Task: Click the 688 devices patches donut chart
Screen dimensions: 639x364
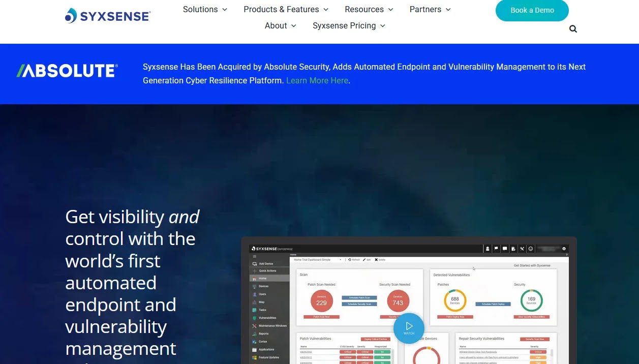Action: [x=455, y=300]
